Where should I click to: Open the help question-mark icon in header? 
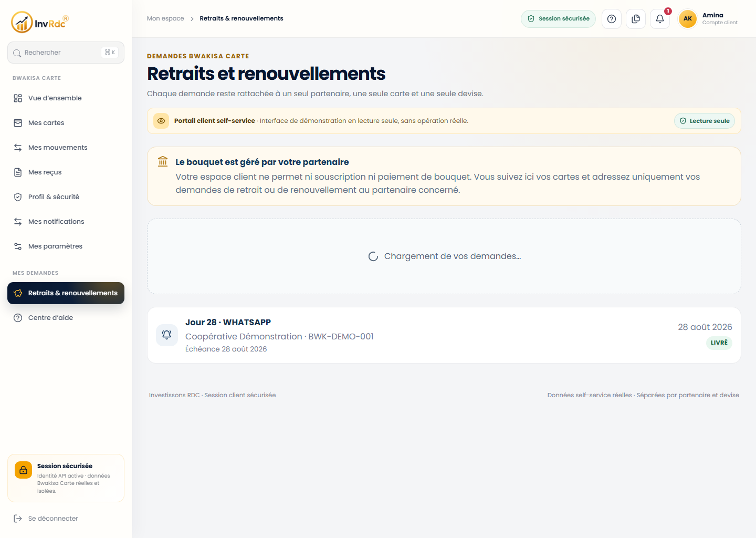point(612,19)
